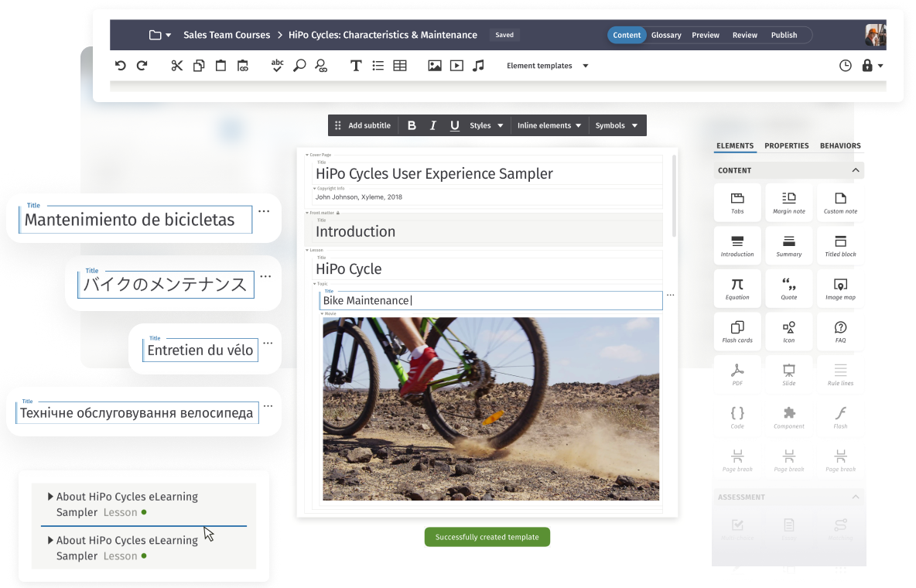Insert a video via the toolbar icon
The height and width of the screenshot is (588, 916).
pyautogui.click(x=456, y=66)
